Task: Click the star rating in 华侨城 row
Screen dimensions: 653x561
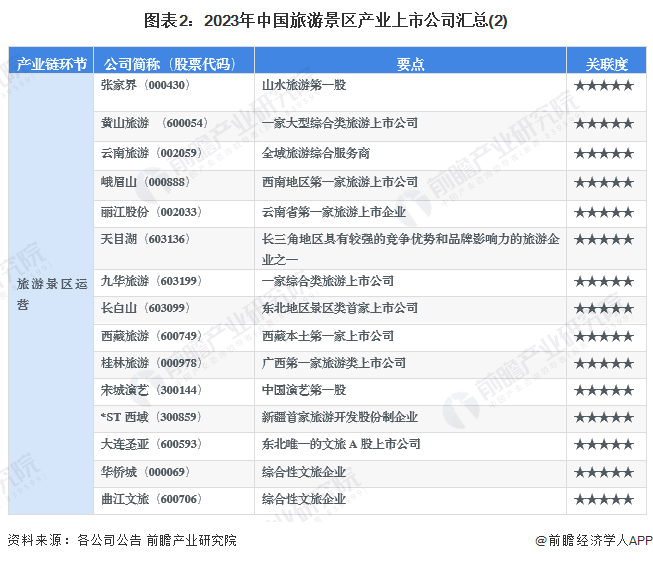Action: [x=604, y=472]
